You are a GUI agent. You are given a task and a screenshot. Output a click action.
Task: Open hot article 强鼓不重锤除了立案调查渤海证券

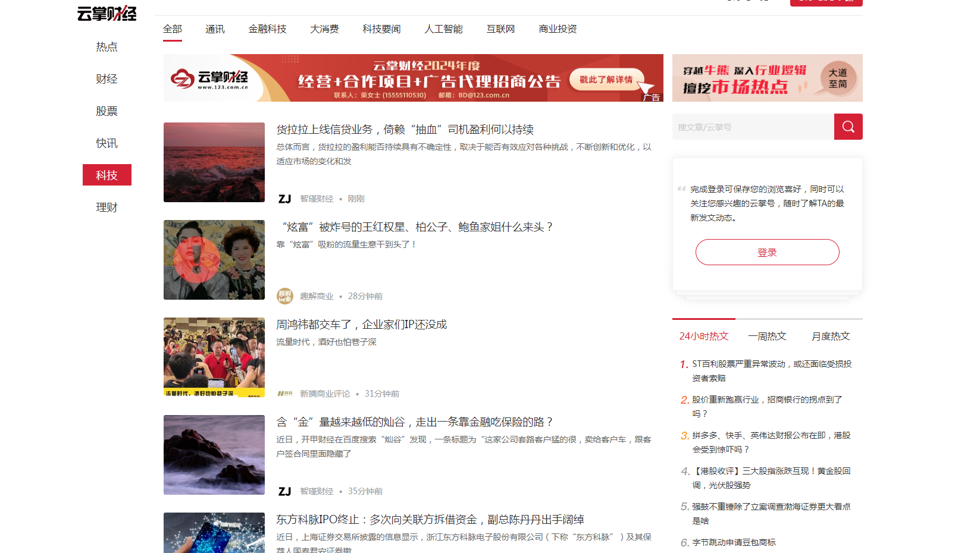click(x=772, y=514)
